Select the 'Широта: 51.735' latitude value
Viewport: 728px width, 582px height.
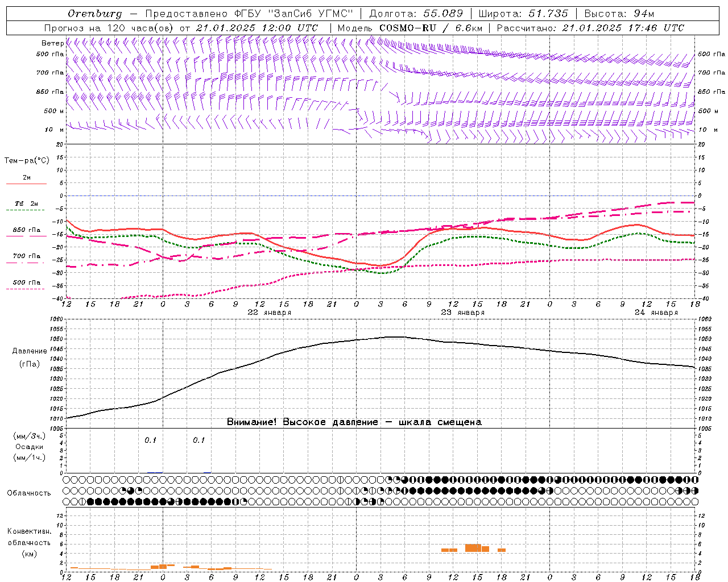click(524, 14)
